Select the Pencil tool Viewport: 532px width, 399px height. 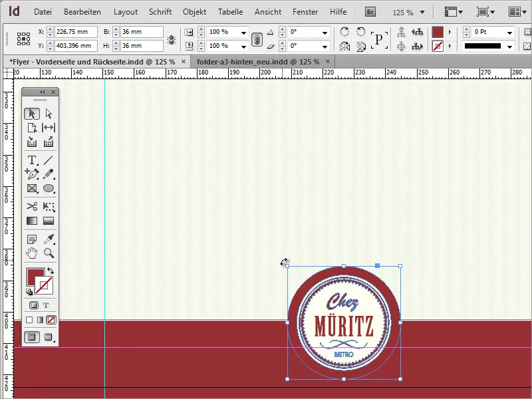tap(49, 174)
